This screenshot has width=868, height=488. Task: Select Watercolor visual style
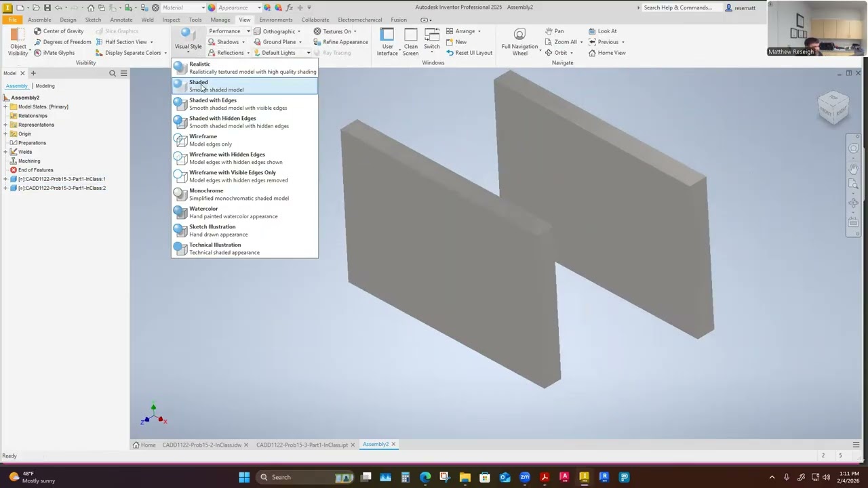[244, 212]
